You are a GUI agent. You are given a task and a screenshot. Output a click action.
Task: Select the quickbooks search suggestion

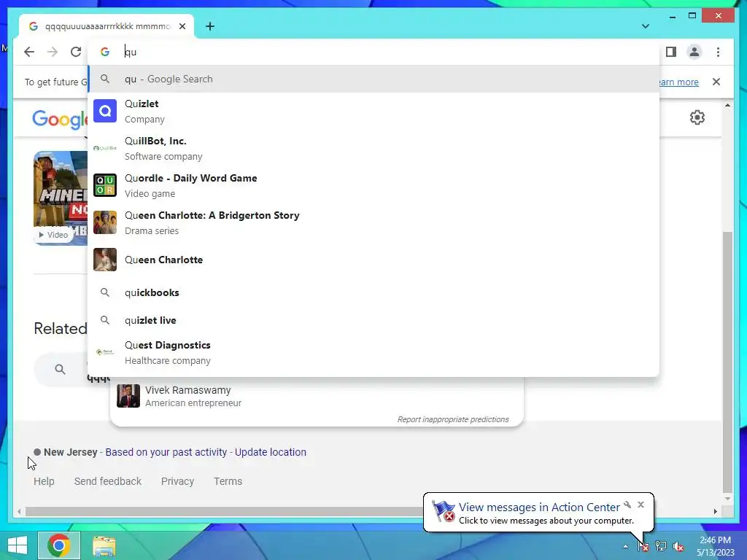click(374, 292)
